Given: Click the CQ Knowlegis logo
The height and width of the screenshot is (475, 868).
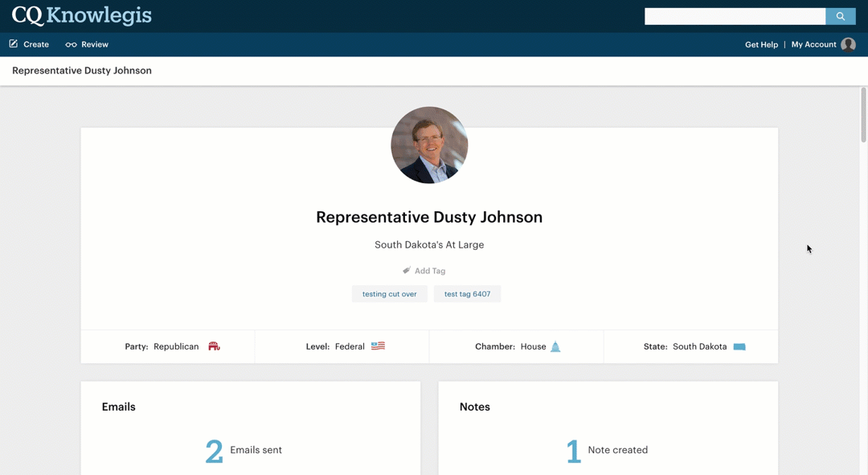Looking at the screenshot, I should point(81,16).
